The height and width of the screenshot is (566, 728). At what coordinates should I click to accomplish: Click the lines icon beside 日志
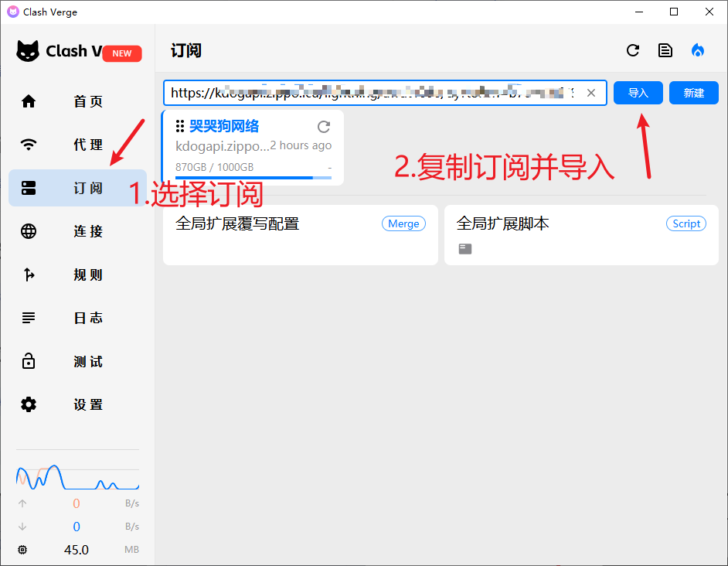click(x=29, y=318)
